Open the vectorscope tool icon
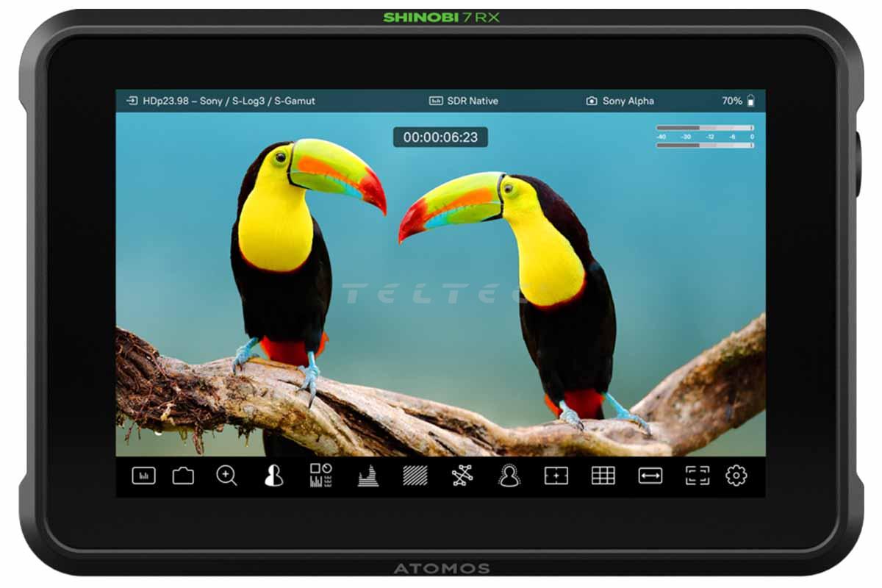Viewport: 882px width, 588px height. 462,476
